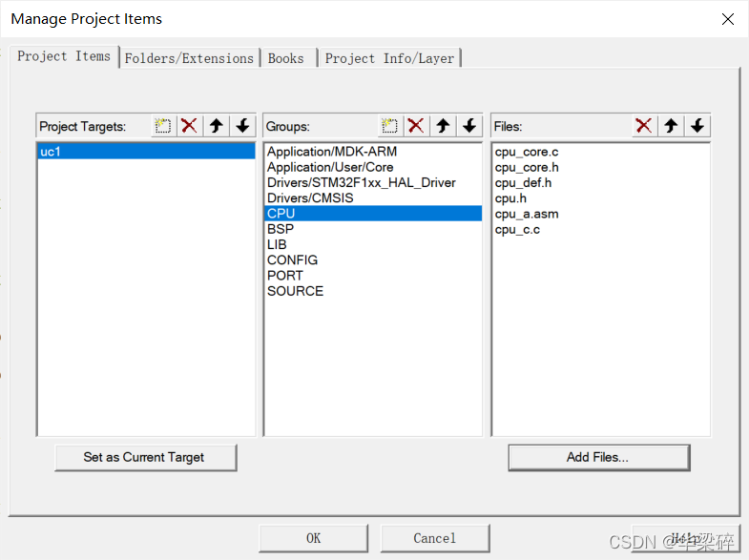Move selected group down
This screenshot has height=560, width=749.
click(x=469, y=126)
